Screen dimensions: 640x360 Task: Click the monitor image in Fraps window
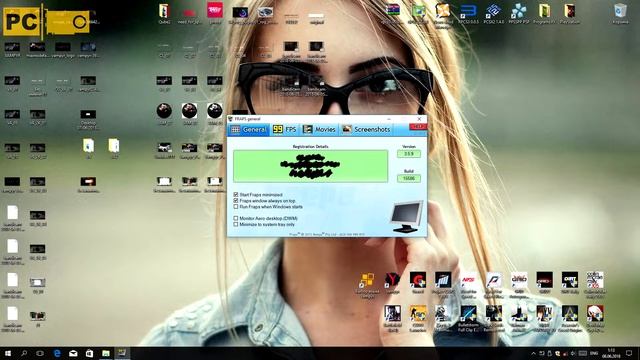pyautogui.click(x=407, y=217)
